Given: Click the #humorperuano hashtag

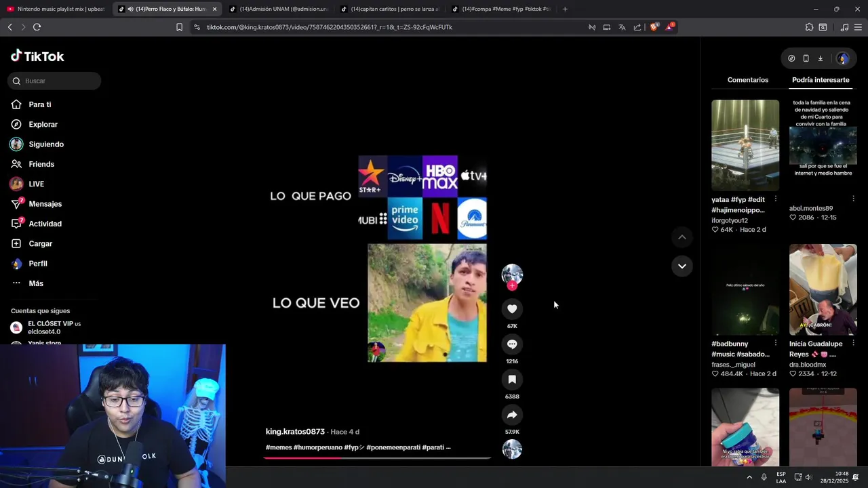Looking at the screenshot, I should point(317,447).
